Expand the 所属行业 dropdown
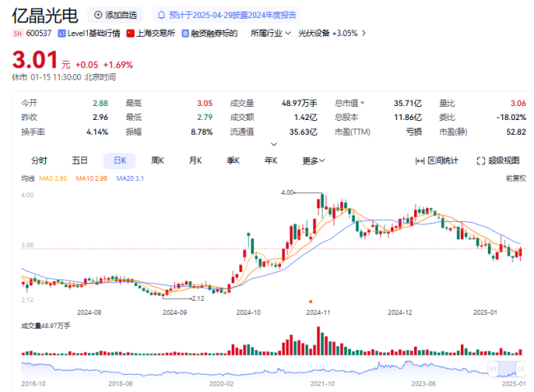The width and height of the screenshot is (534, 392). coord(271,34)
